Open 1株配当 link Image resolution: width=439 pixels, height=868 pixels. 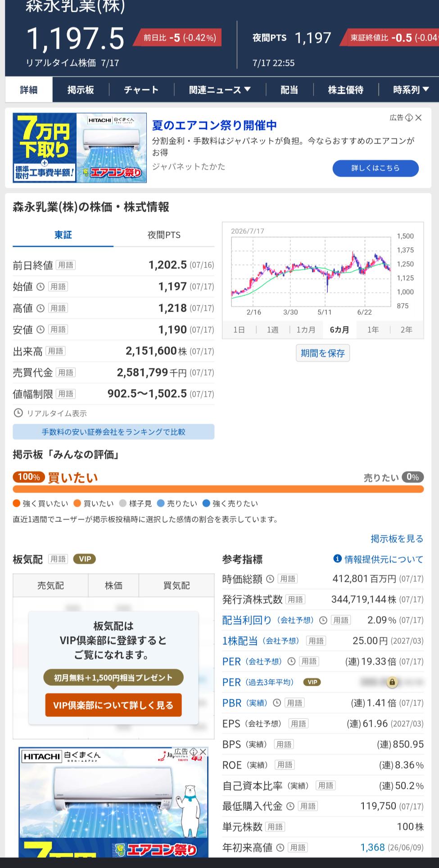261,641
